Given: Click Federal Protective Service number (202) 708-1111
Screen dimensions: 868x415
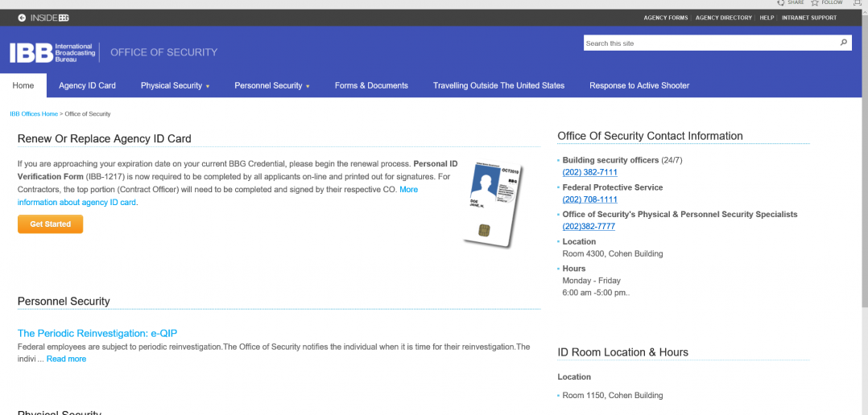Looking at the screenshot, I should [x=589, y=199].
